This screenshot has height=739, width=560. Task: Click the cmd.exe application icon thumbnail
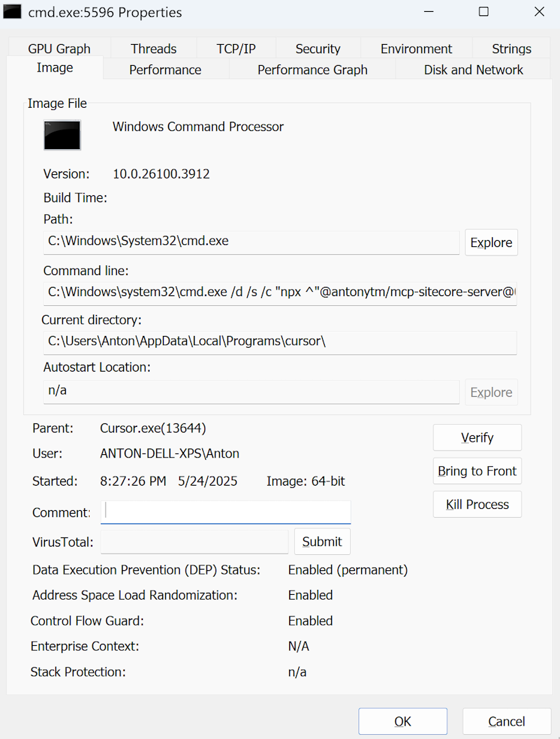point(62,135)
